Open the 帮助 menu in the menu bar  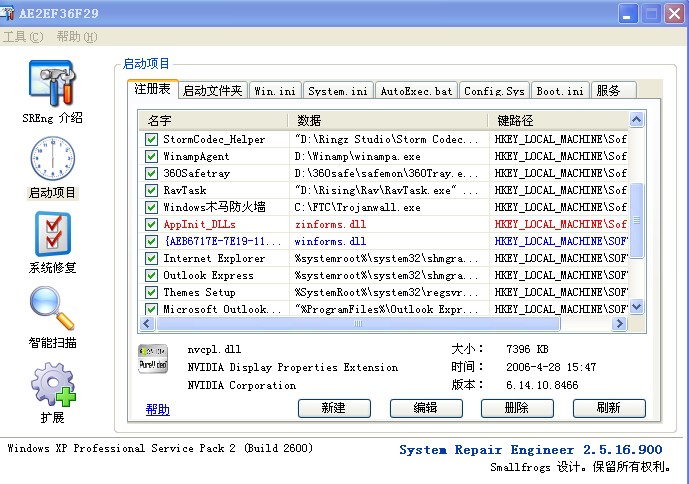[x=76, y=37]
